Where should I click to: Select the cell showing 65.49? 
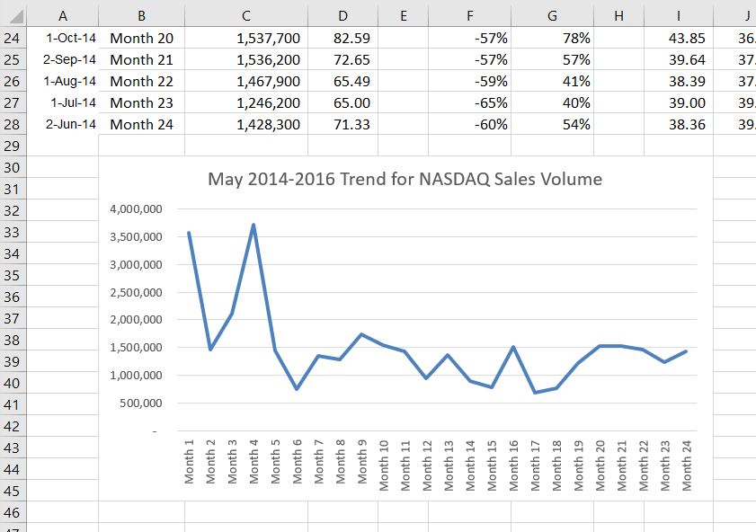pyautogui.click(x=342, y=81)
